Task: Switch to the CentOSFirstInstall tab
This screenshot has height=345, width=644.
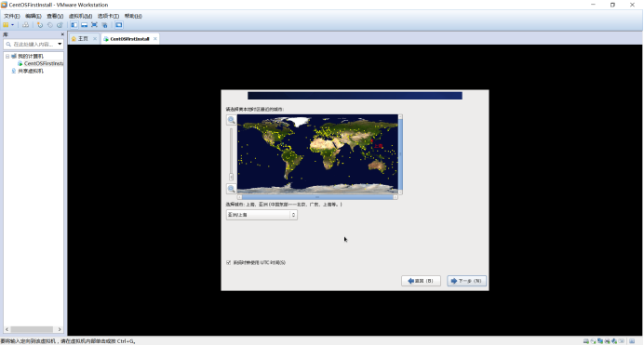Action: pyautogui.click(x=129, y=38)
